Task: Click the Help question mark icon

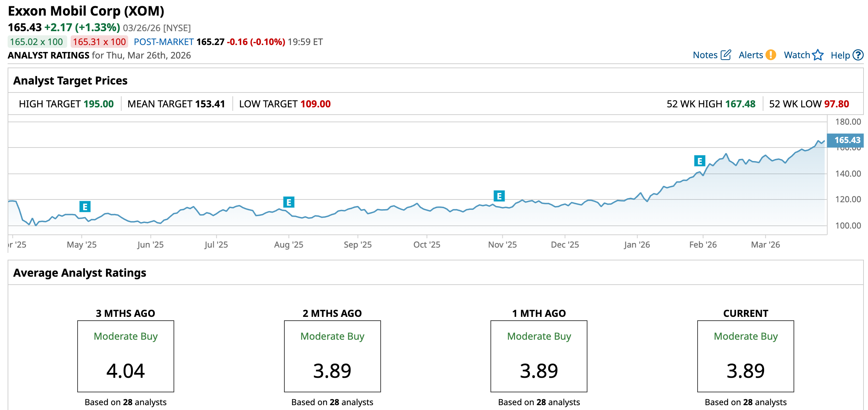Action: click(858, 55)
